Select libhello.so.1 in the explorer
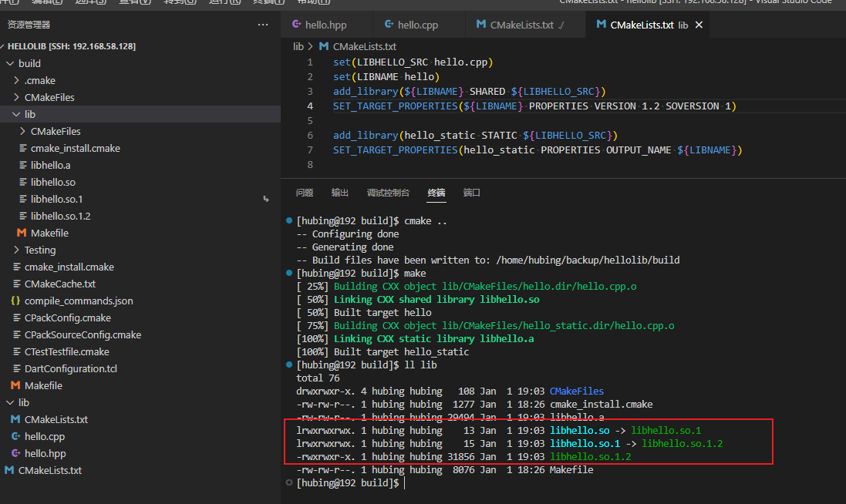 pos(56,200)
